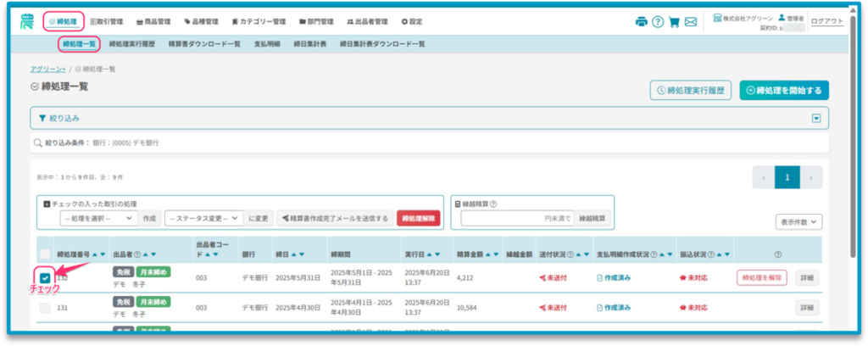The width and height of the screenshot is (868, 346).
Task: Open the カテゴリー管理 main menu
Action: pos(259,21)
